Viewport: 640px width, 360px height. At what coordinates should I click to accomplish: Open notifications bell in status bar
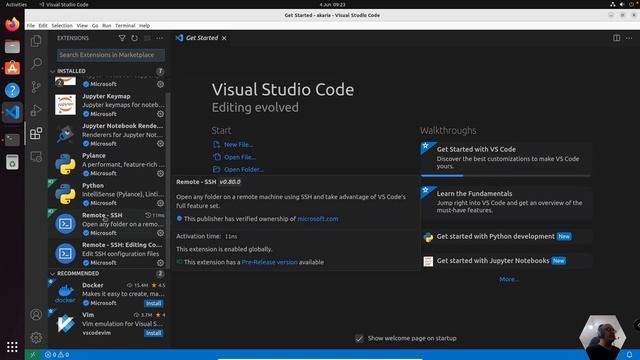(629, 355)
